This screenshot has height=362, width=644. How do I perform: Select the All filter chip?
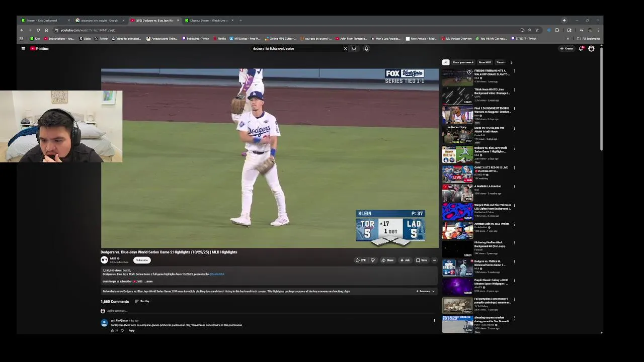click(x=446, y=63)
